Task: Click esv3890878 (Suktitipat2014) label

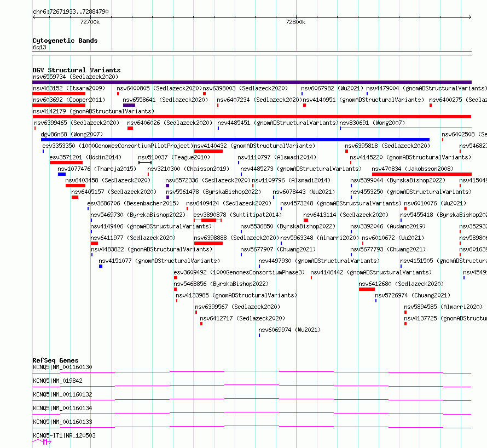Action: click(237, 215)
